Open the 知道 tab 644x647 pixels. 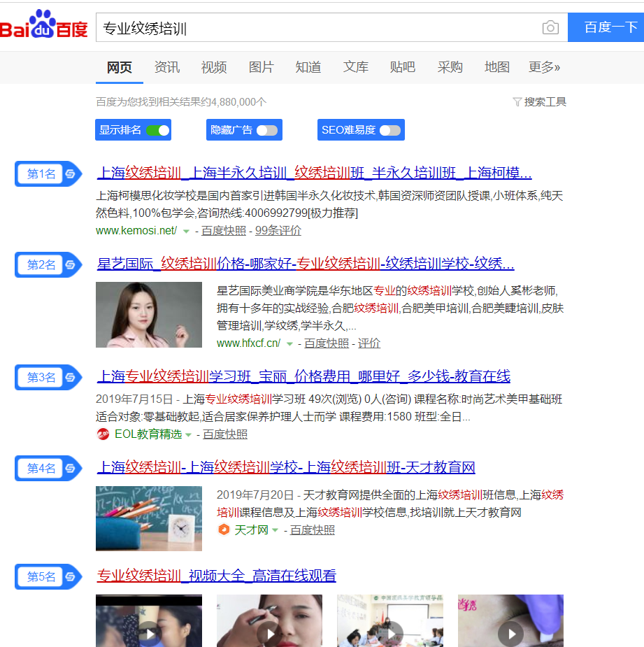pyautogui.click(x=308, y=67)
